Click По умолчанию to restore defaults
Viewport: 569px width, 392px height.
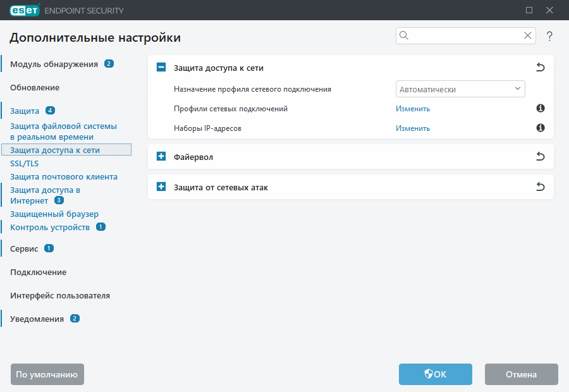[47, 374]
